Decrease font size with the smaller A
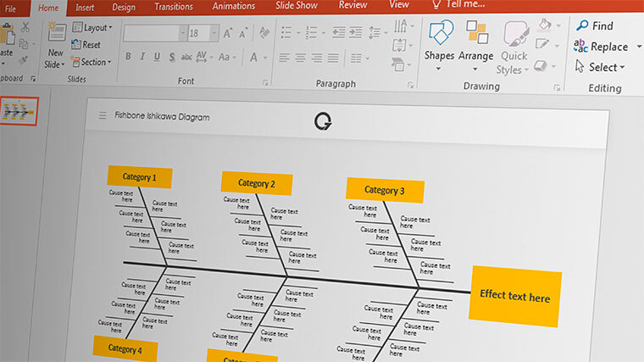The width and height of the screenshot is (644, 362). [243, 33]
